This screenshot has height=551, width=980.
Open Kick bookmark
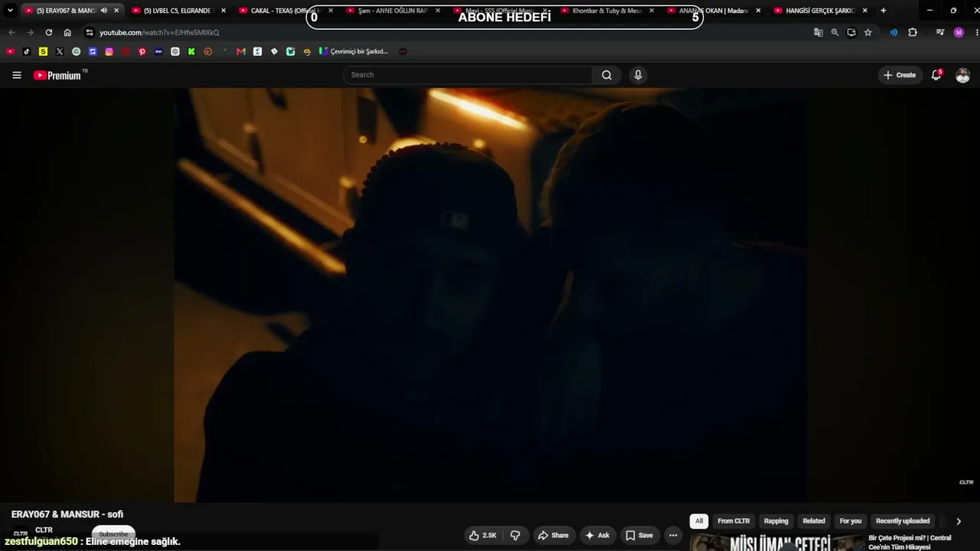[x=191, y=51]
